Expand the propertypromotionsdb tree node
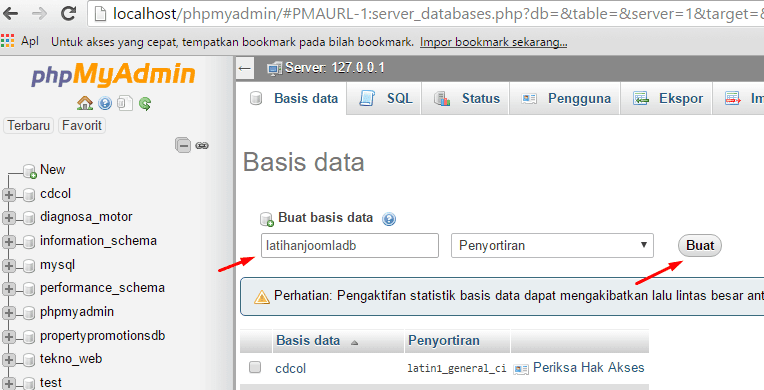764x390 pixels. (x=8, y=336)
